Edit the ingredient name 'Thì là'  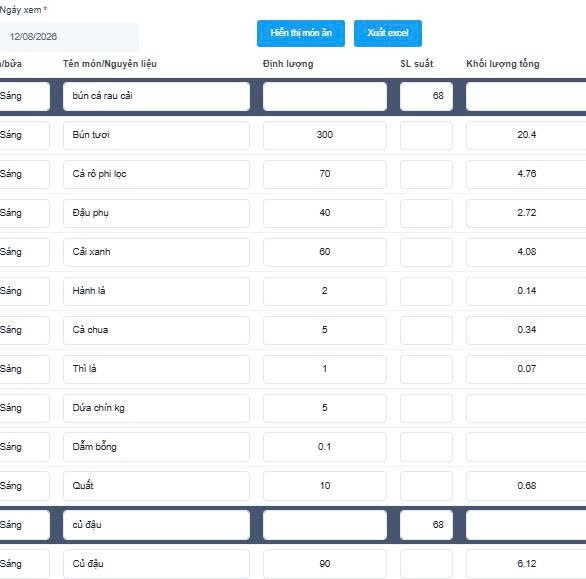[x=156, y=369]
